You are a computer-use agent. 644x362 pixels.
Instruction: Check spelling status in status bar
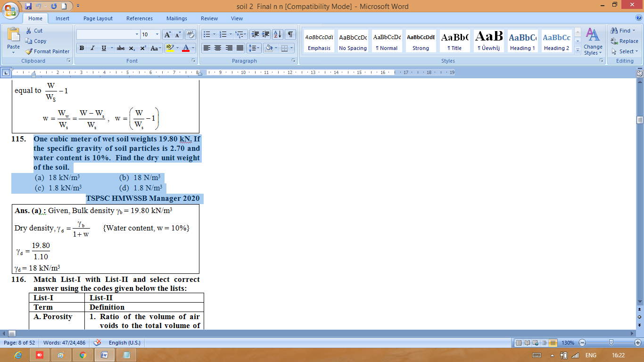[x=98, y=343]
